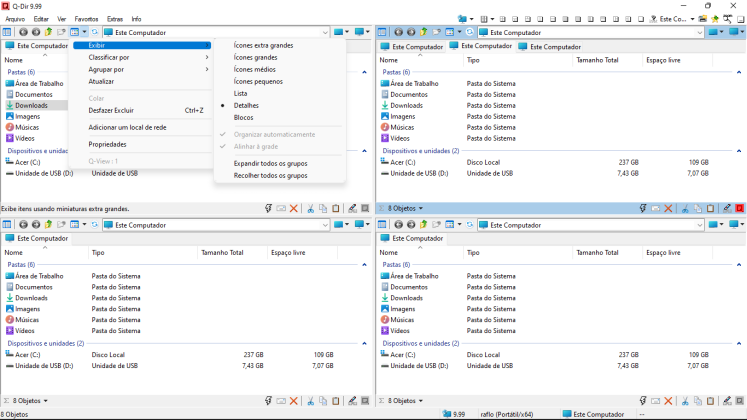
Task: Open the Classificar por submenu
Action: 141,57
